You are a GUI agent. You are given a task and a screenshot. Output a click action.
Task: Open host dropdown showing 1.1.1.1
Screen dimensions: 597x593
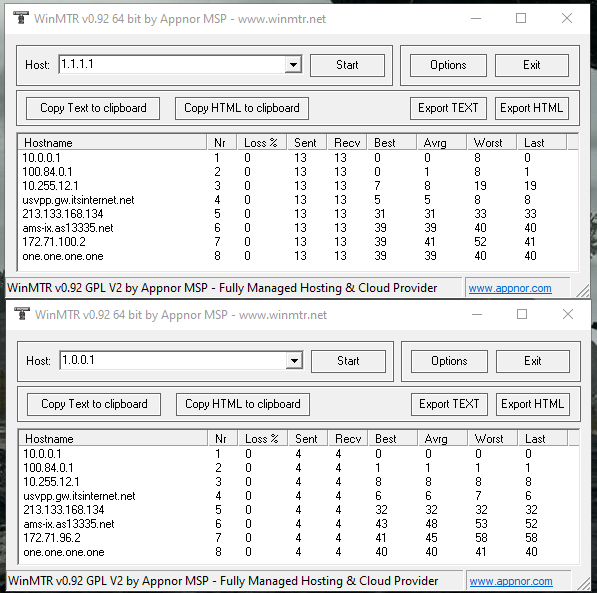(293, 64)
